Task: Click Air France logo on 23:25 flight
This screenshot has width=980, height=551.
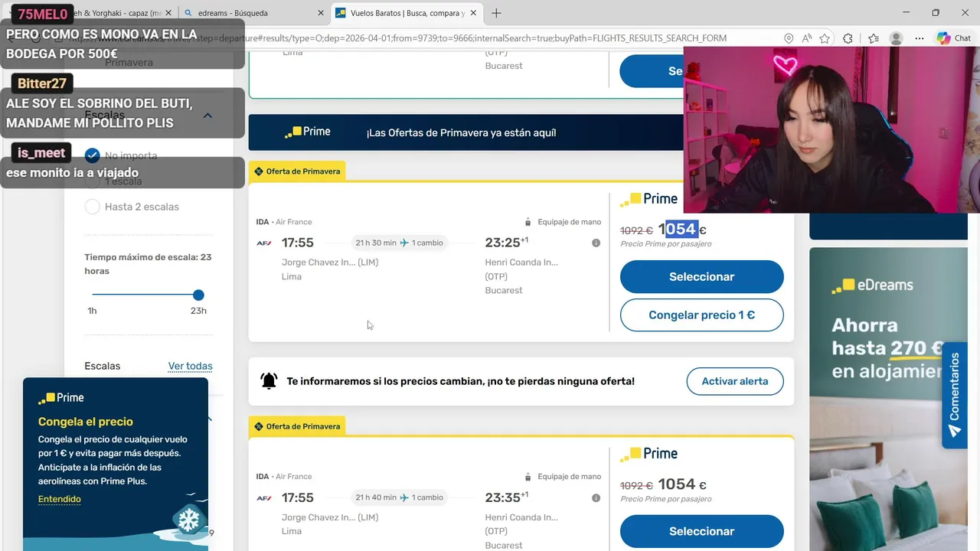Action: click(x=263, y=243)
